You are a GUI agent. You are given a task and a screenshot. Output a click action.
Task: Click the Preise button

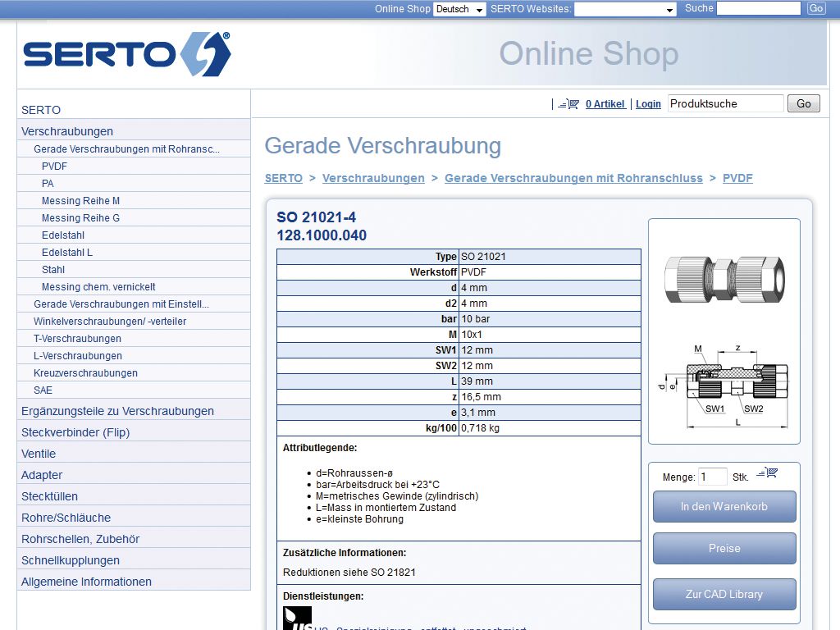click(724, 548)
